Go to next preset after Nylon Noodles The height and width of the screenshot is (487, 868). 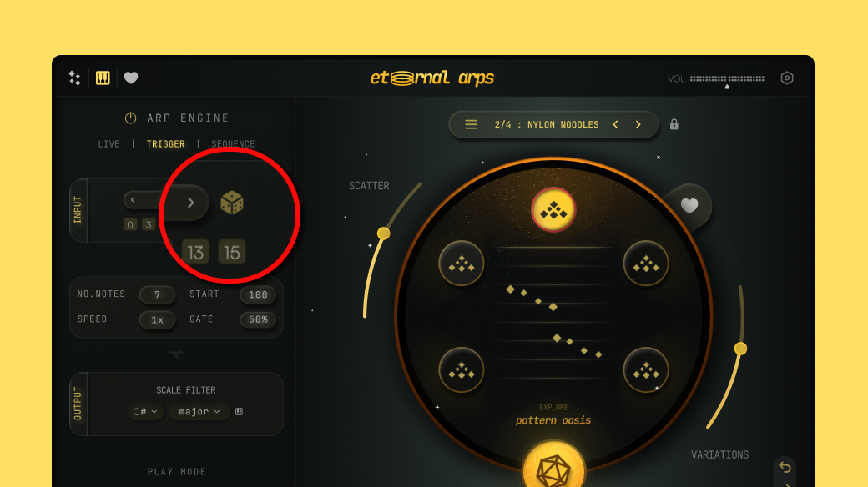coord(638,124)
